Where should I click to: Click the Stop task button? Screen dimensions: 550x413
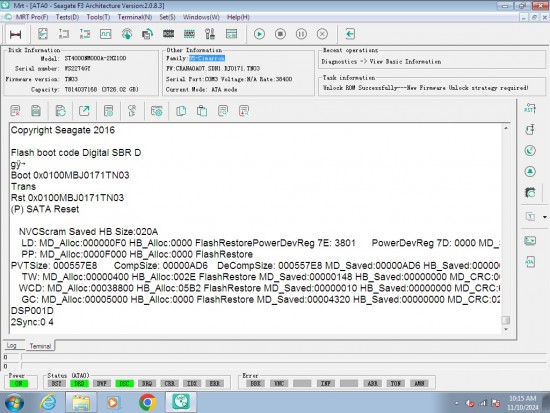[280, 34]
